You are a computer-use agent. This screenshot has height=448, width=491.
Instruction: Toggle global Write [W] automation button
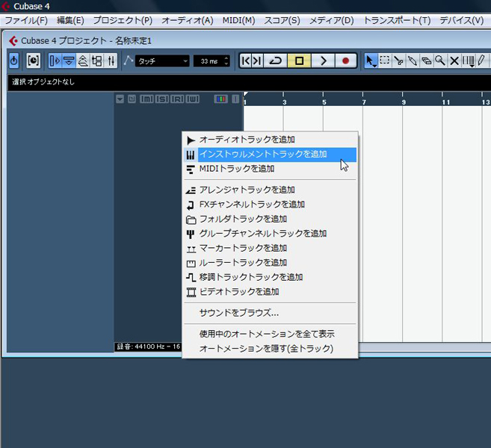point(193,99)
